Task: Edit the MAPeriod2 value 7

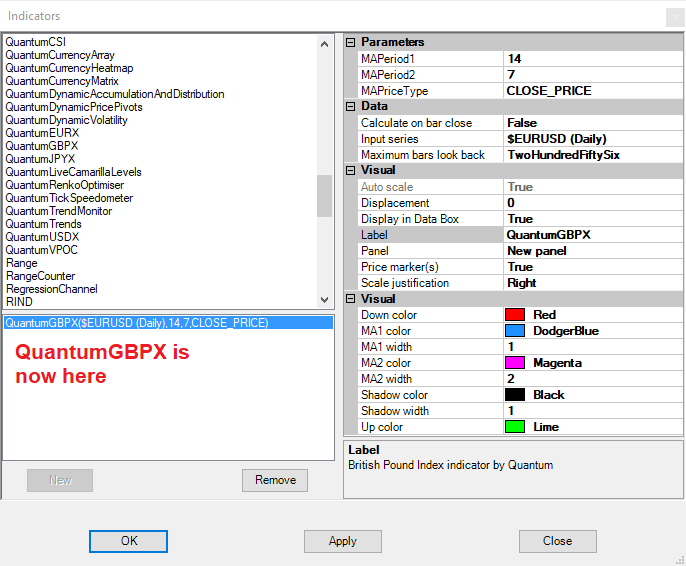Action: click(x=593, y=75)
